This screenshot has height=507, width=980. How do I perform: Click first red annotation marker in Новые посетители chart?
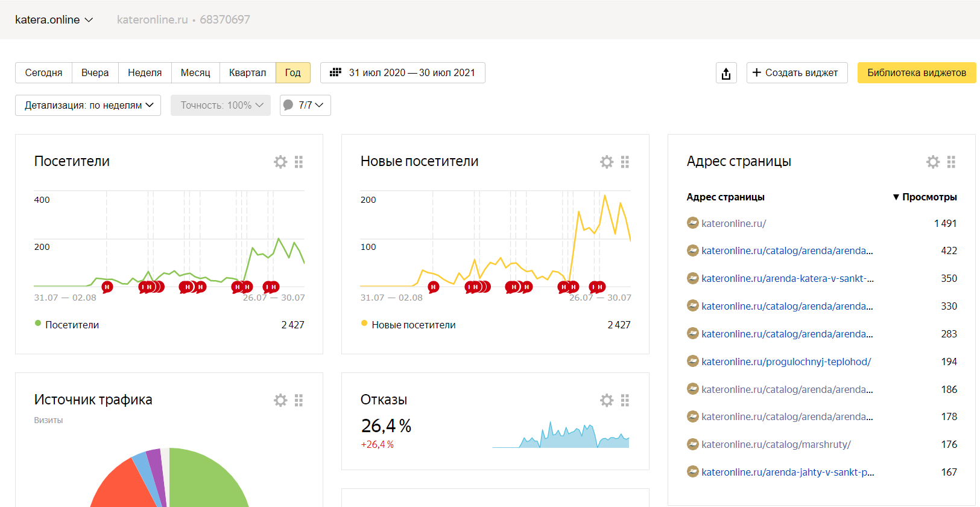click(x=433, y=287)
